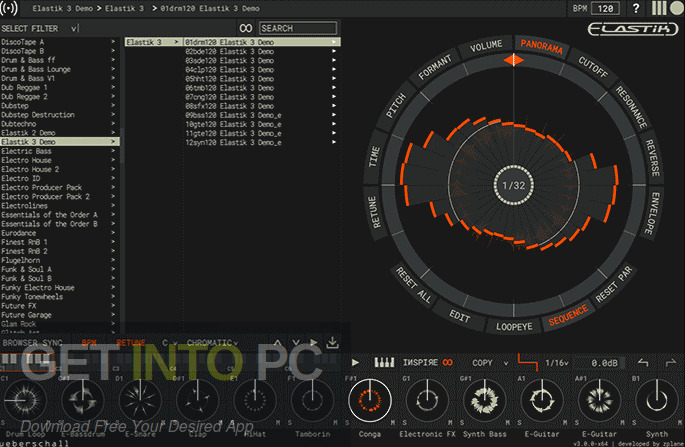Mute the A1 E-Guitar pad

(565, 423)
